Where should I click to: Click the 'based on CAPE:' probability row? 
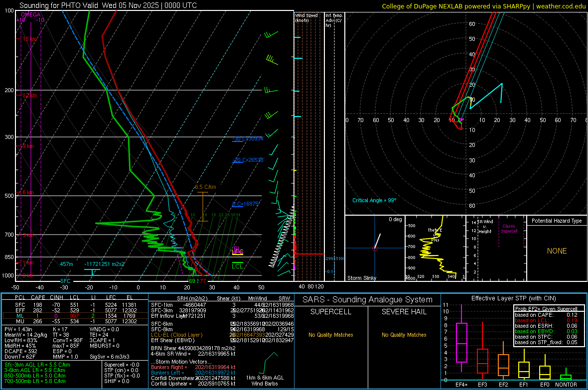546,315
